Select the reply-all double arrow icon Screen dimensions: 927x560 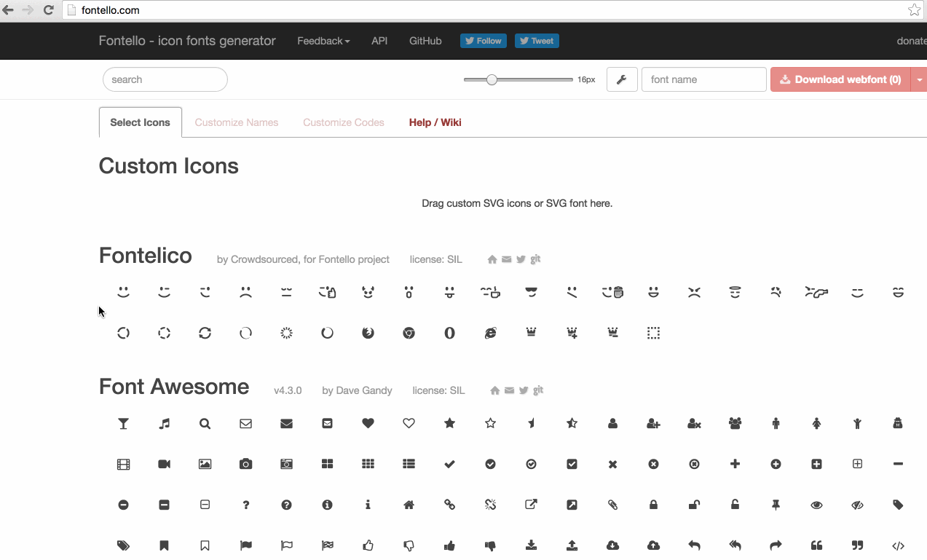[735, 545]
